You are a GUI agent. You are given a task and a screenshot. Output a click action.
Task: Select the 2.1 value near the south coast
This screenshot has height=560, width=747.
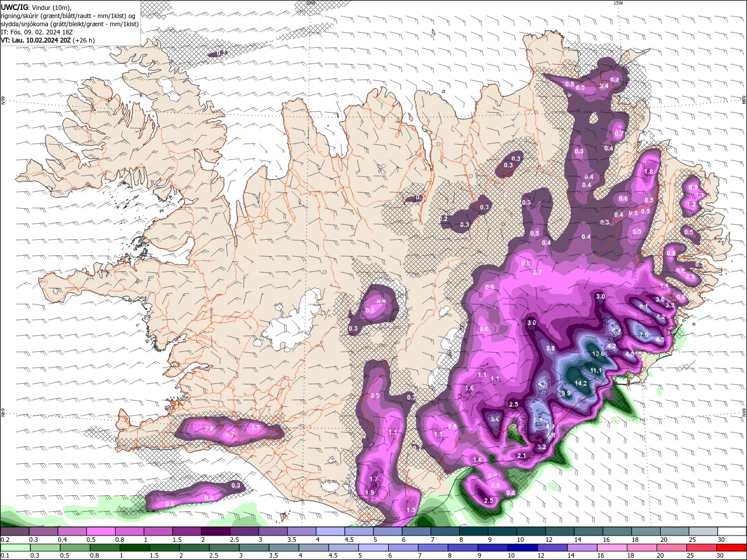click(x=522, y=456)
